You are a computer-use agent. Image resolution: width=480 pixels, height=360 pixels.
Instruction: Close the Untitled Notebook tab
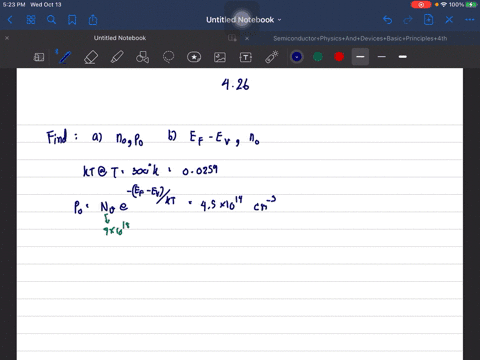pos(7,38)
